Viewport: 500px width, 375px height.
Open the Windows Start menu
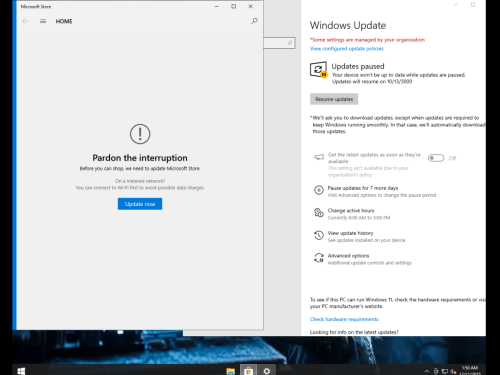(21, 371)
